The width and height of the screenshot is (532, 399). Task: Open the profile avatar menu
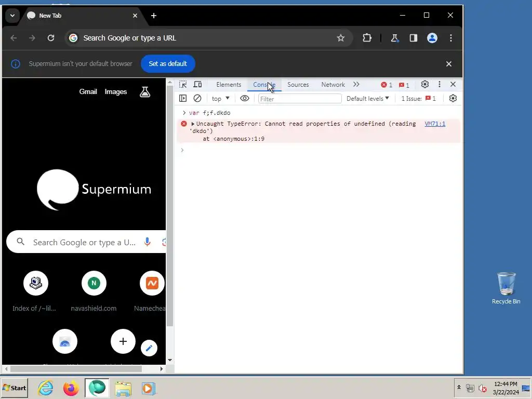[432, 38]
